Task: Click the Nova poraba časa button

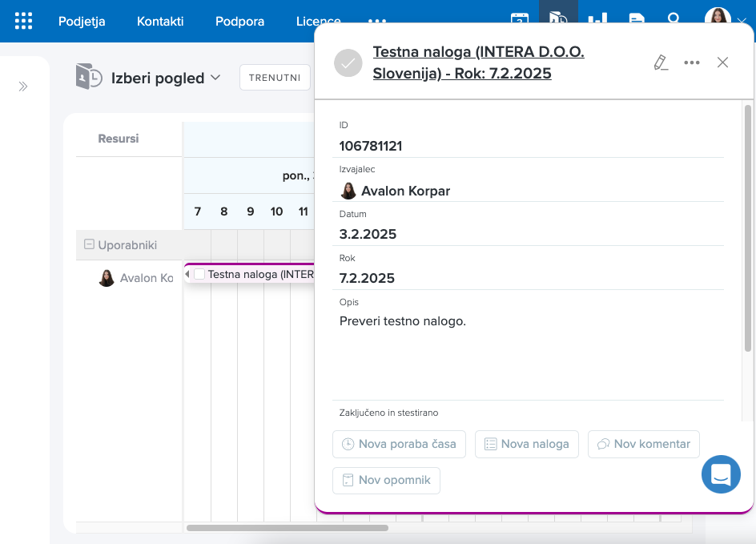Action: coord(399,444)
